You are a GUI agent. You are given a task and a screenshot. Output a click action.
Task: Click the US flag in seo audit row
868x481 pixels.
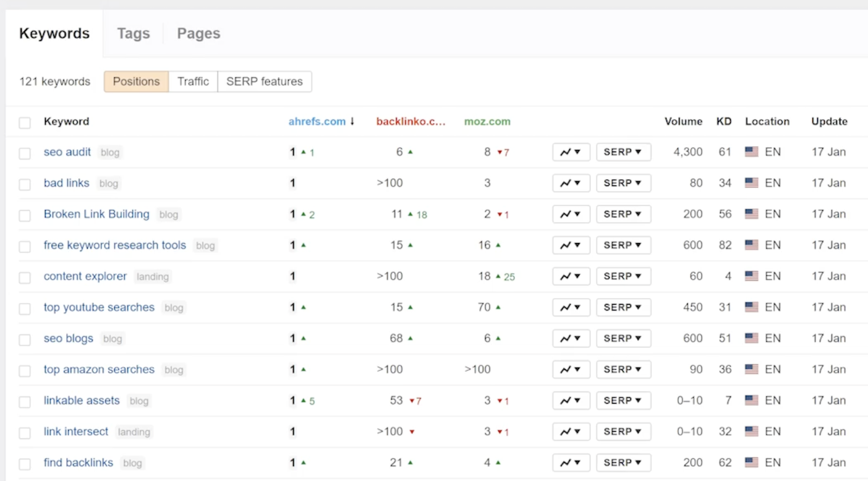751,152
